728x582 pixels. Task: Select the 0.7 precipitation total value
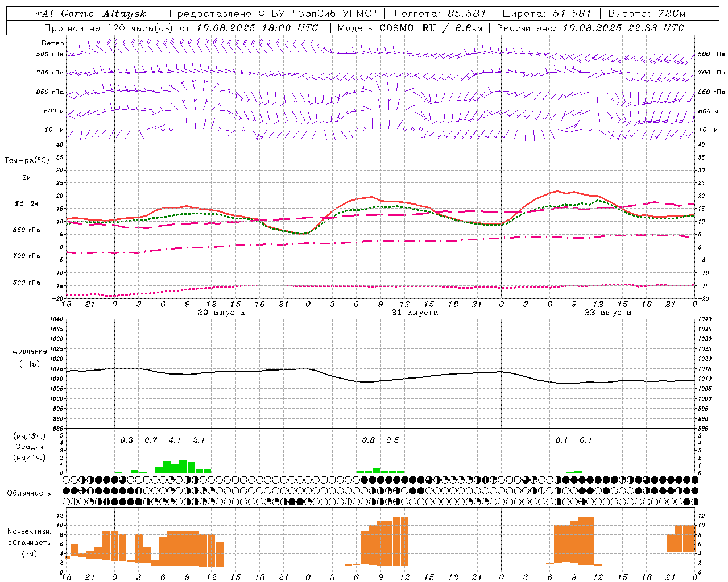point(151,440)
